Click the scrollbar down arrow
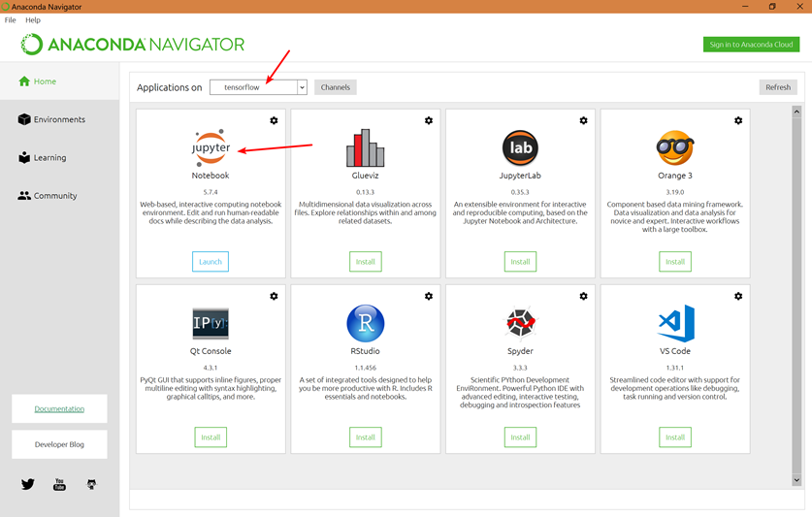This screenshot has width=812, height=517. (x=796, y=480)
